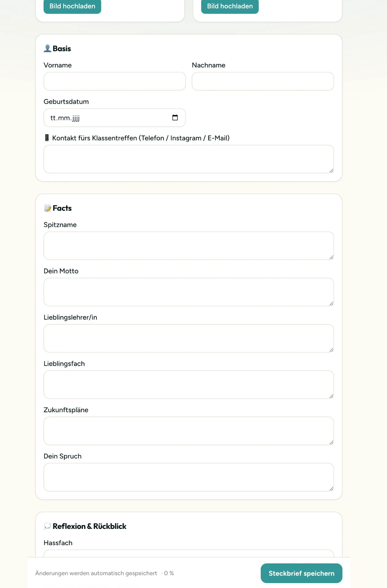The height and width of the screenshot is (588, 387).
Task: Click the left Bild hochladen button
Action: (72, 6)
